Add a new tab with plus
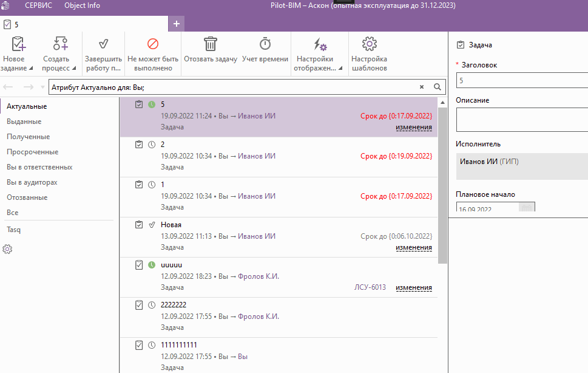The height and width of the screenshot is (373, 588). pyautogui.click(x=177, y=24)
